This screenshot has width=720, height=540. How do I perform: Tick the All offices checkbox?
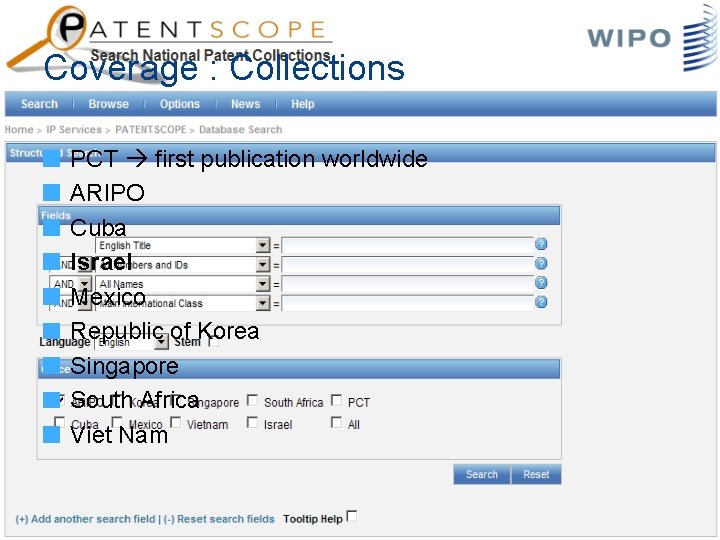[x=336, y=422]
